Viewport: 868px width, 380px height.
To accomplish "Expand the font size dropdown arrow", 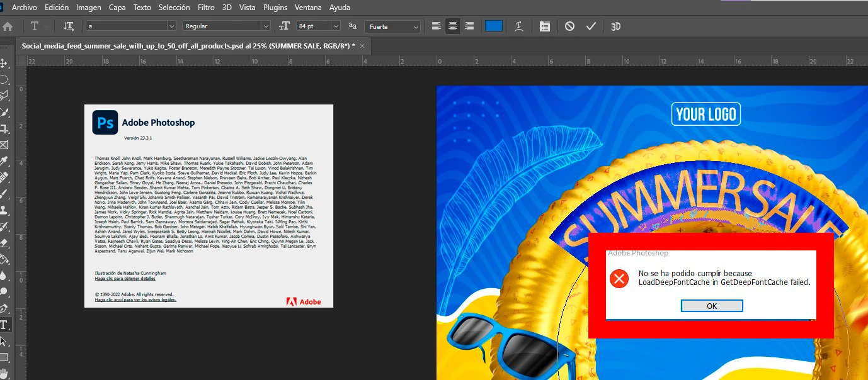I will tap(336, 26).
